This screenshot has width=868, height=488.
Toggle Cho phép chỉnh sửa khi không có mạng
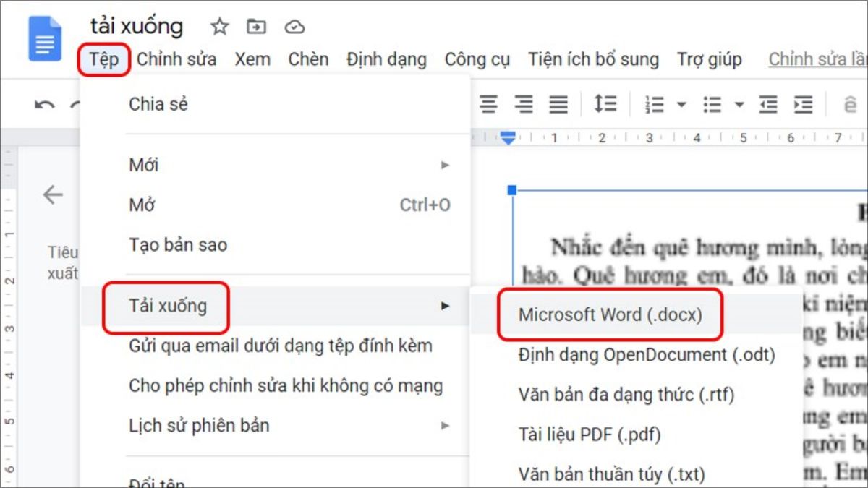(x=285, y=385)
